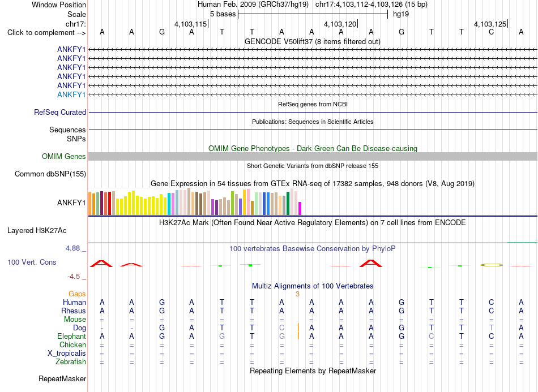The width and height of the screenshot is (538, 392).
Task: Open the RefSeq Curated track label
Action: 60,113
